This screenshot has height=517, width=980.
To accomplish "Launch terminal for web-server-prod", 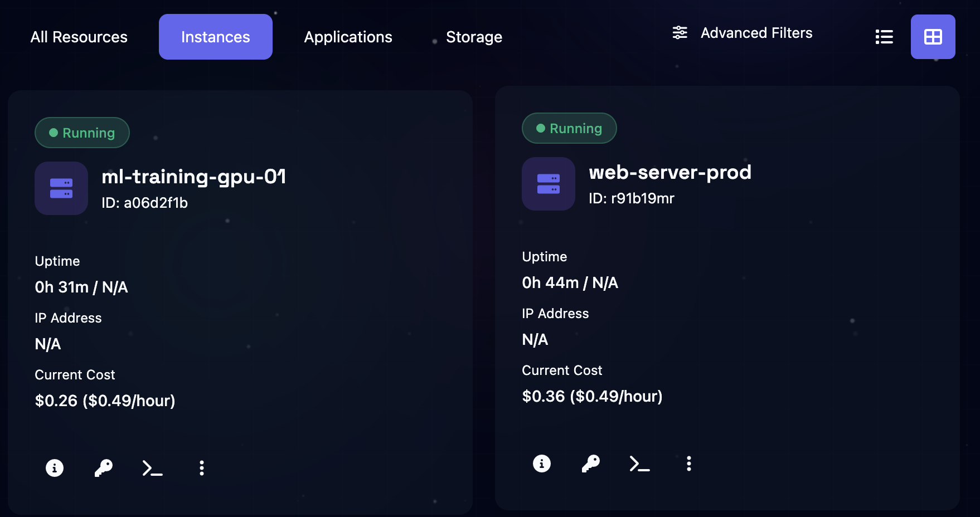I will [639, 463].
